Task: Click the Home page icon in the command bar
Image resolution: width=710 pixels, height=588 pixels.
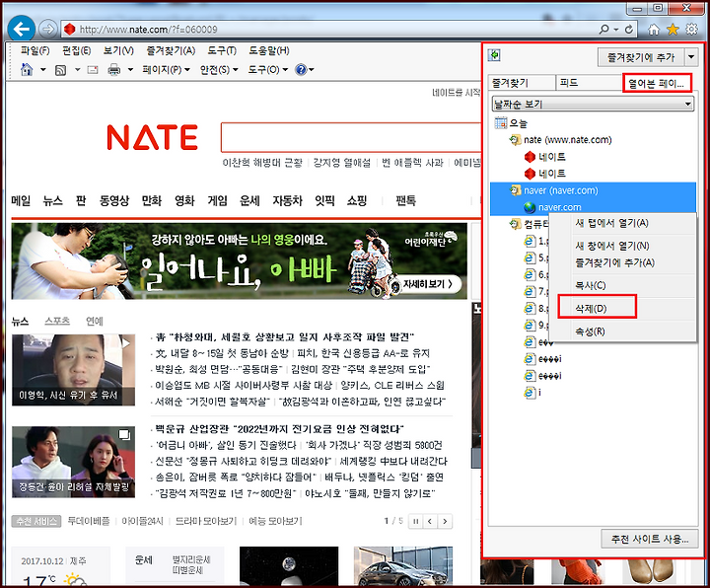Action: click(x=27, y=70)
